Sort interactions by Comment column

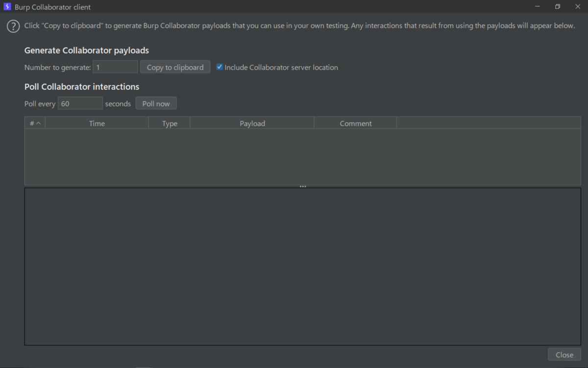coord(356,123)
